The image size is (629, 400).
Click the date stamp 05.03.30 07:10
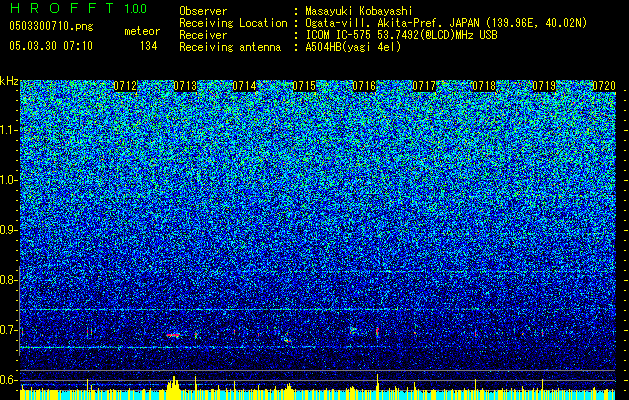(51, 46)
